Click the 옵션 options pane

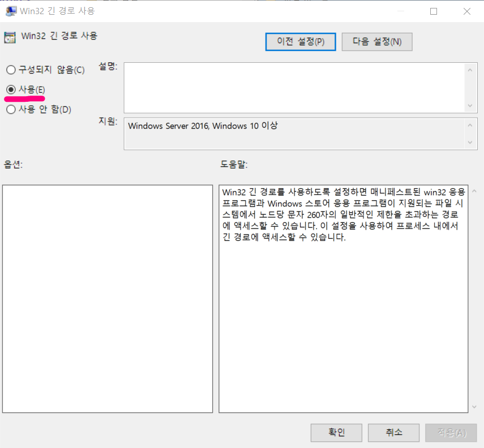coord(108,299)
